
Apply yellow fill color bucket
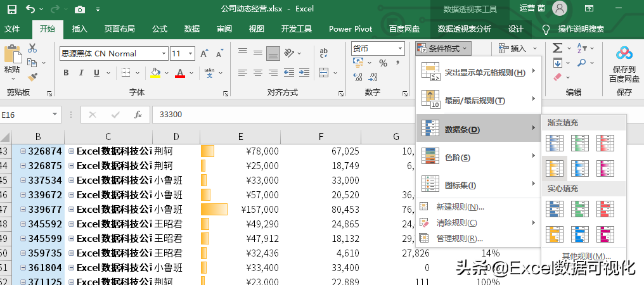[155, 73]
